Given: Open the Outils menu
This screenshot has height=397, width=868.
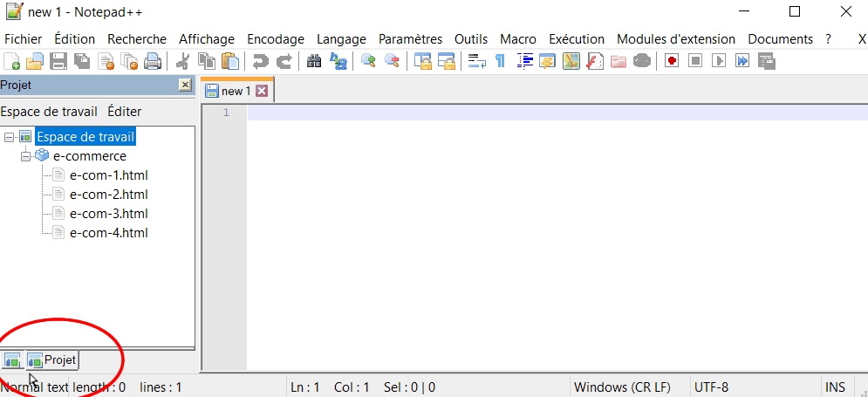Looking at the screenshot, I should [x=471, y=39].
